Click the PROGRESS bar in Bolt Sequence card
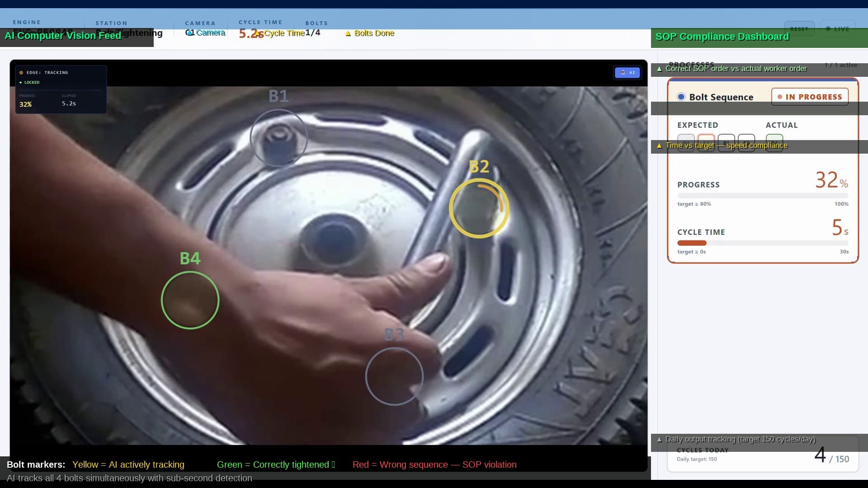The height and width of the screenshot is (488, 868). point(763,196)
